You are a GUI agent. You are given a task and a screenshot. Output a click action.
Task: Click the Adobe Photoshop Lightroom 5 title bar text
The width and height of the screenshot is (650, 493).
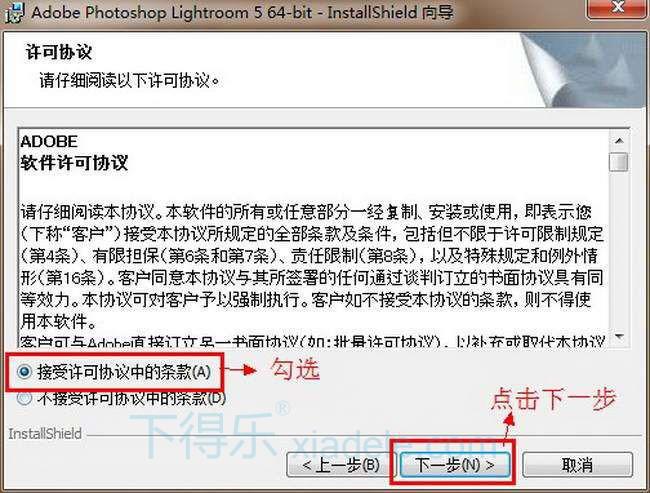tap(242, 12)
